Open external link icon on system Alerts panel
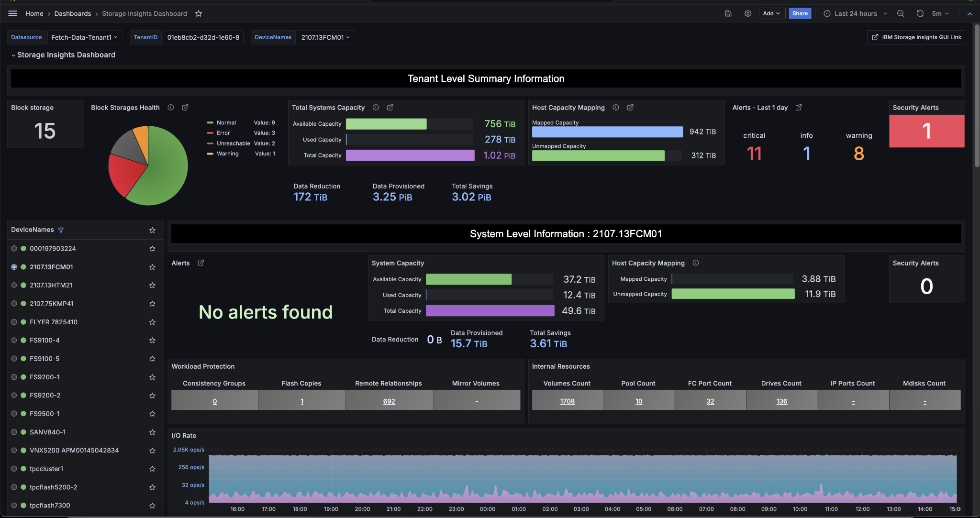This screenshot has width=980, height=518. (201, 263)
